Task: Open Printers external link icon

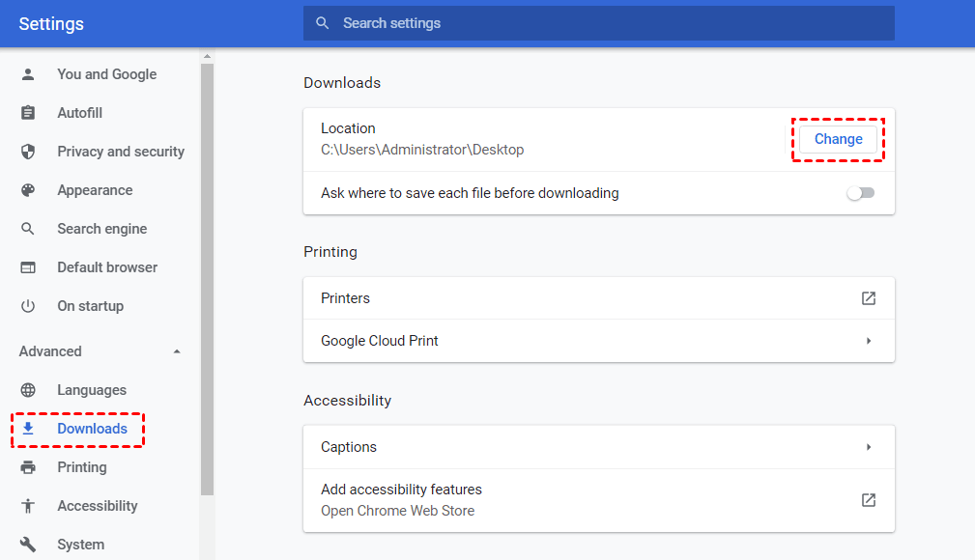Action: tap(868, 298)
